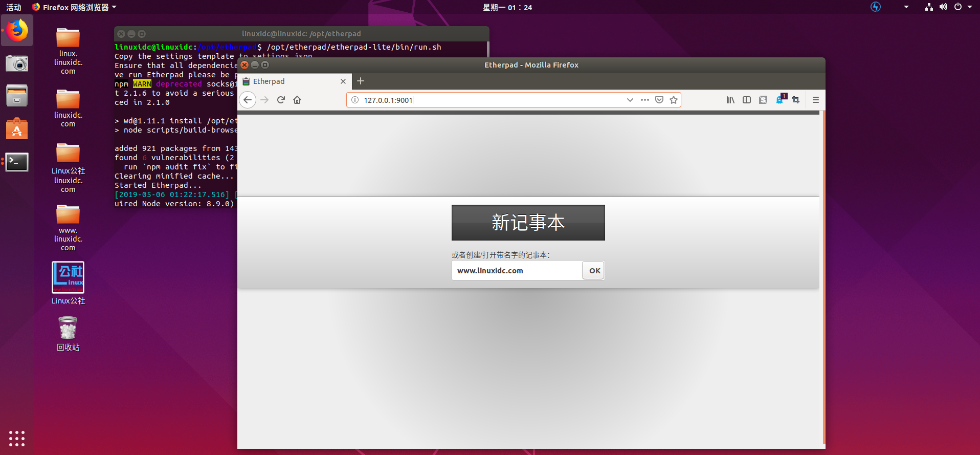Select Linux公社 image file on desktop

click(x=68, y=283)
